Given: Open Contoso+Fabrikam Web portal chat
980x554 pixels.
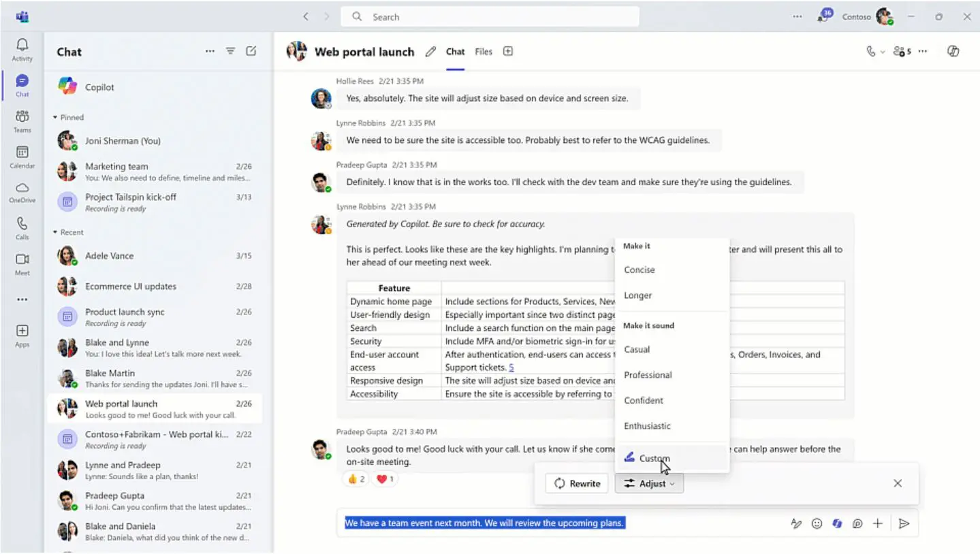Looking at the screenshot, I should pos(155,440).
